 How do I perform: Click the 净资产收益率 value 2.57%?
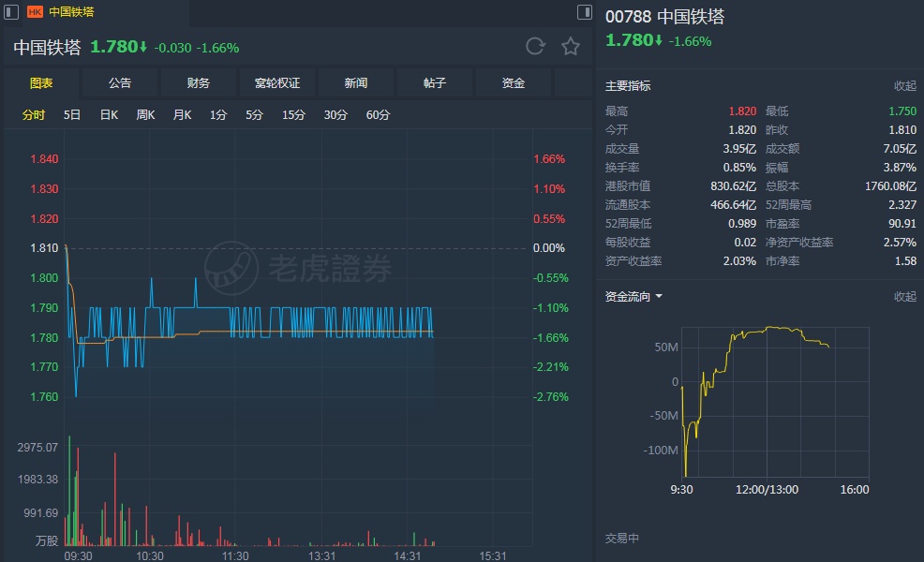[x=900, y=242]
